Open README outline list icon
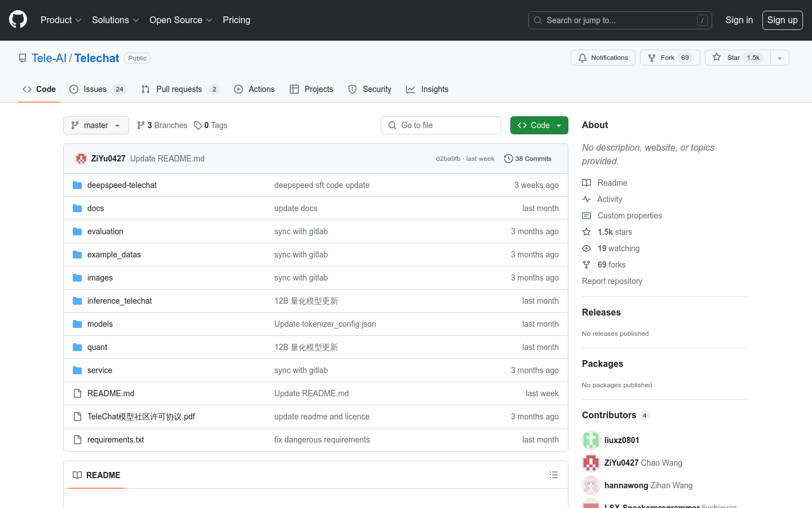Screen dimensions: 812x508 click(554, 475)
